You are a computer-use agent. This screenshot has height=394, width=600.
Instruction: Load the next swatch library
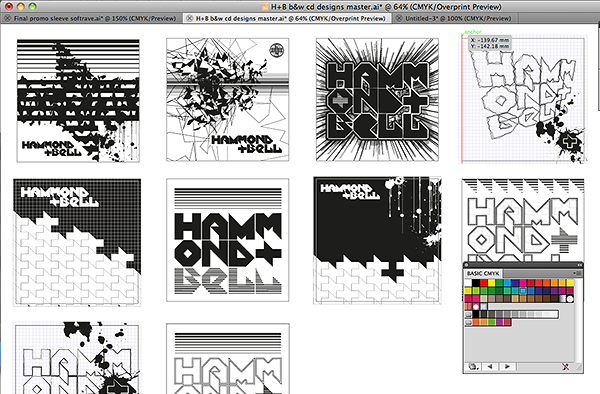[507, 366]
